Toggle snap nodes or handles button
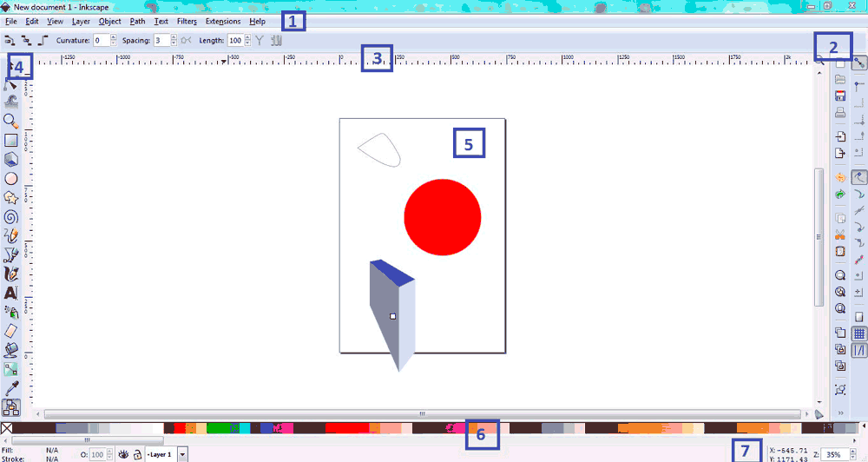868x462 pixels. pos(859,177)
